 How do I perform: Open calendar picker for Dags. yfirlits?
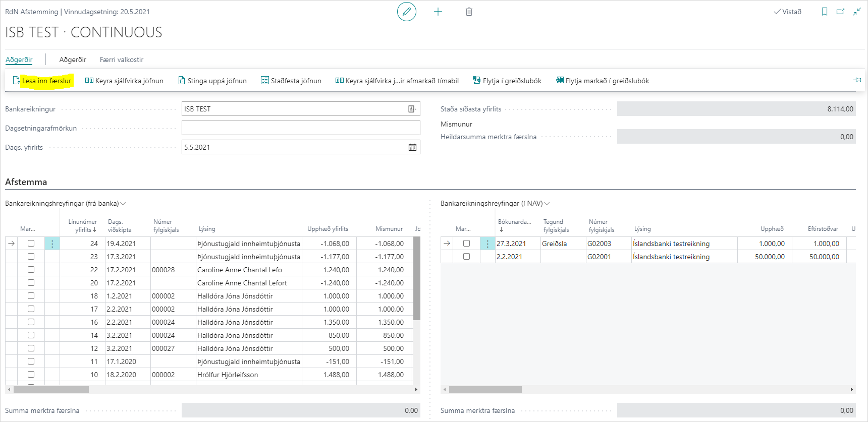tap(412, 147)
